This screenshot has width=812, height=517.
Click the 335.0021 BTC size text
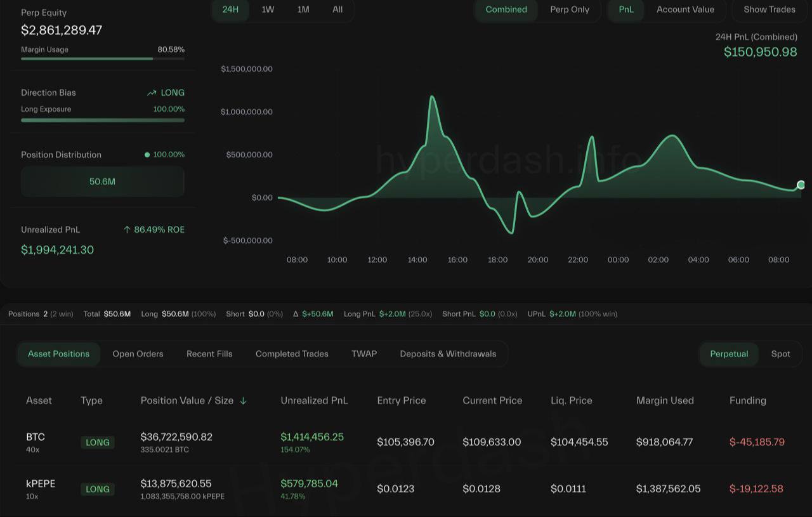pyautogui.click(x=164, y=450)
